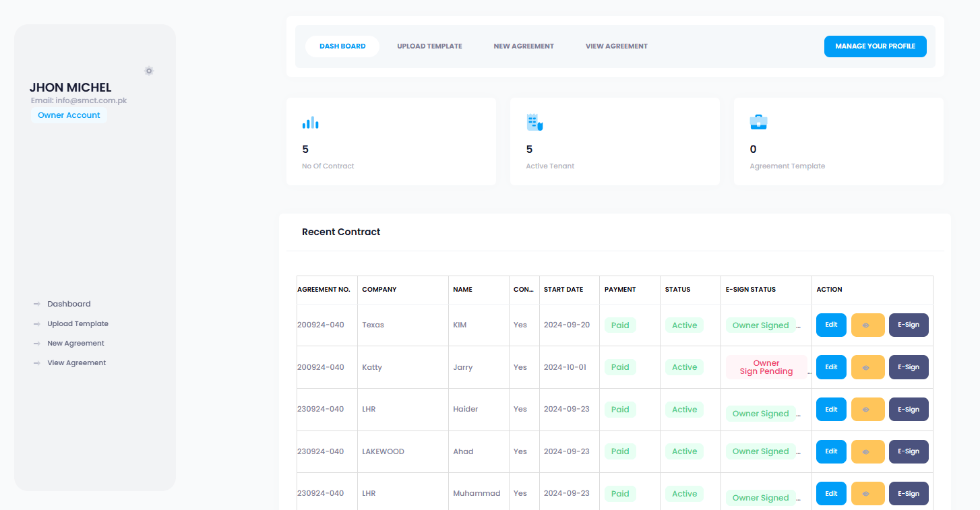
Task: Open Dashboard from the sidebar menu
Action: 69,304
